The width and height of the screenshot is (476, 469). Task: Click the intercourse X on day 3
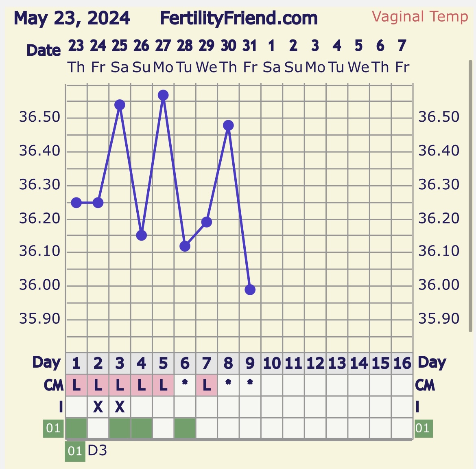click(x=120, y=407)
